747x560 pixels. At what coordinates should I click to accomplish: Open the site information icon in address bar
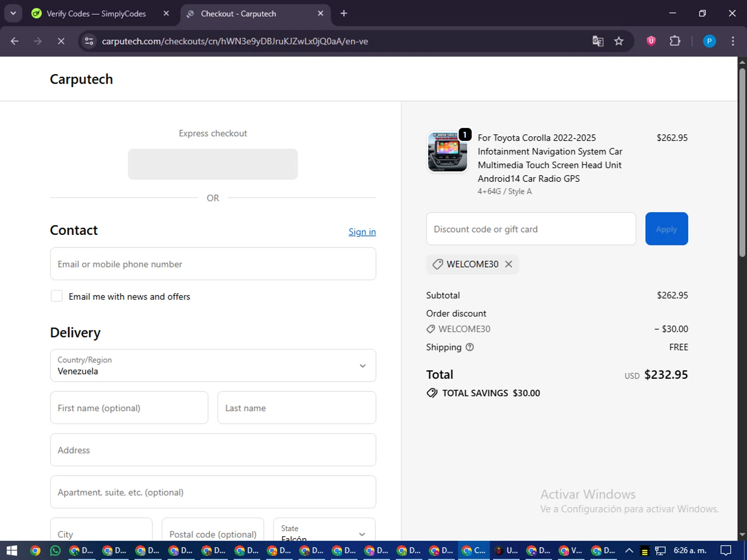pos(89,41)
